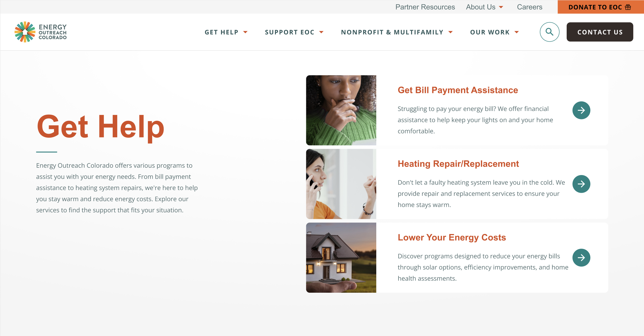The height and width of the screenshot is (336, 644).
Task: Click arrow icon for Get Bill Payment Assistance
Action: coord(581,110)
